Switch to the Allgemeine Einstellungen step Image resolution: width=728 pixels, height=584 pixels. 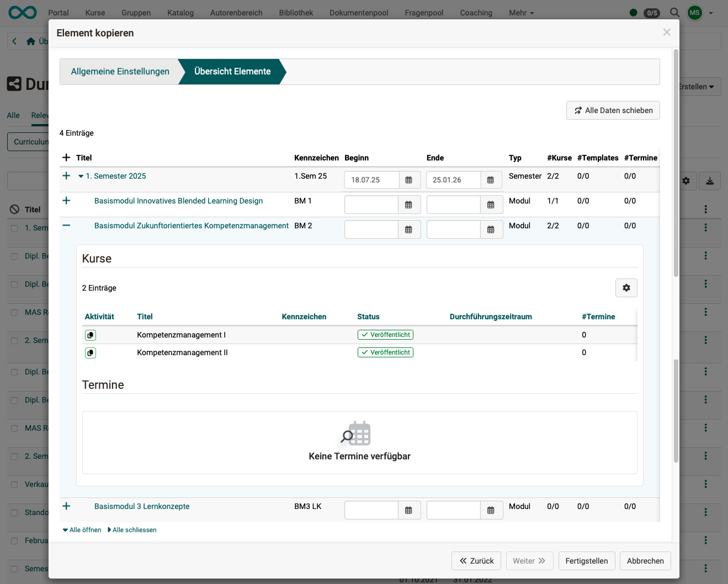click(120, 71)
